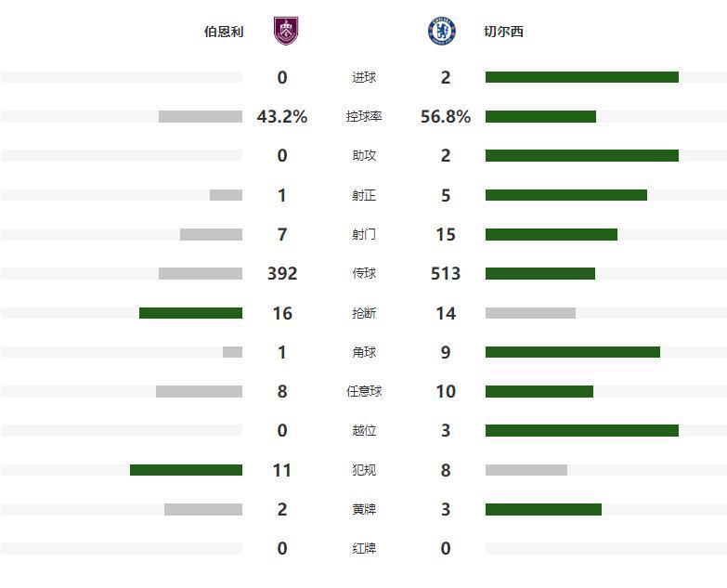Click the 红牌 stat label

364,548
